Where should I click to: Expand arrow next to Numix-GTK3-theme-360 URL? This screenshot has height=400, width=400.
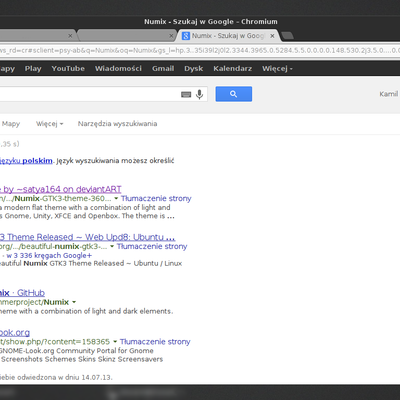[116, 199]
